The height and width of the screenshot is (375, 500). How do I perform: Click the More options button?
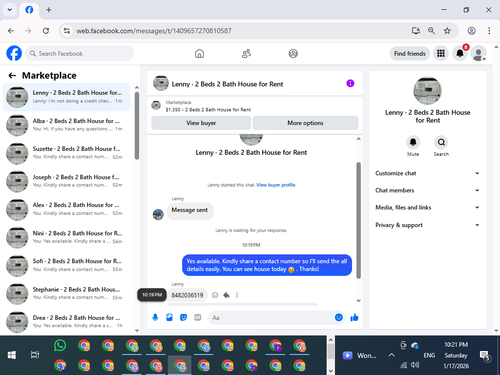coord(305,123)
